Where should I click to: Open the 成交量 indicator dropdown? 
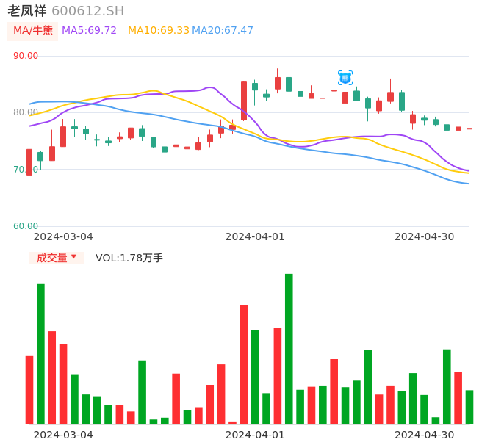click(x=57, y=258)
